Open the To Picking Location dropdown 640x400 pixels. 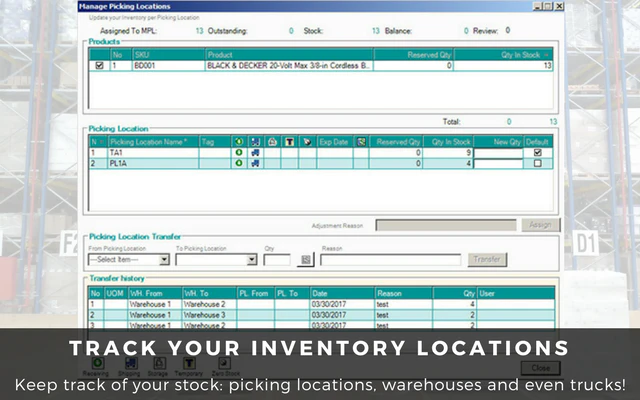[x=252, y=260]
